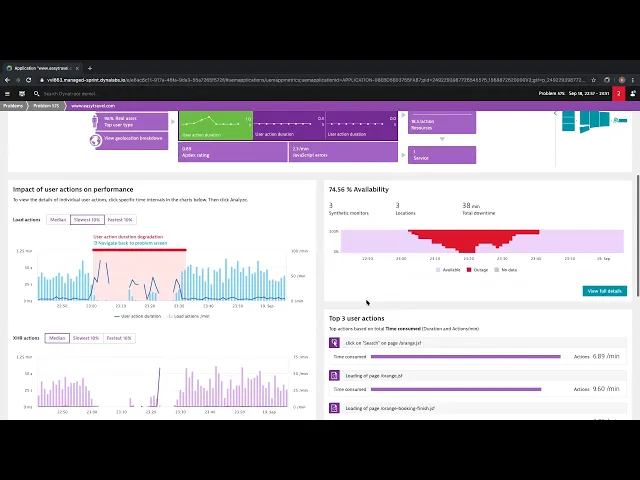Select Fastest 10% for XHR actions chart
The image size is (640, 480).
coord(119,338)
